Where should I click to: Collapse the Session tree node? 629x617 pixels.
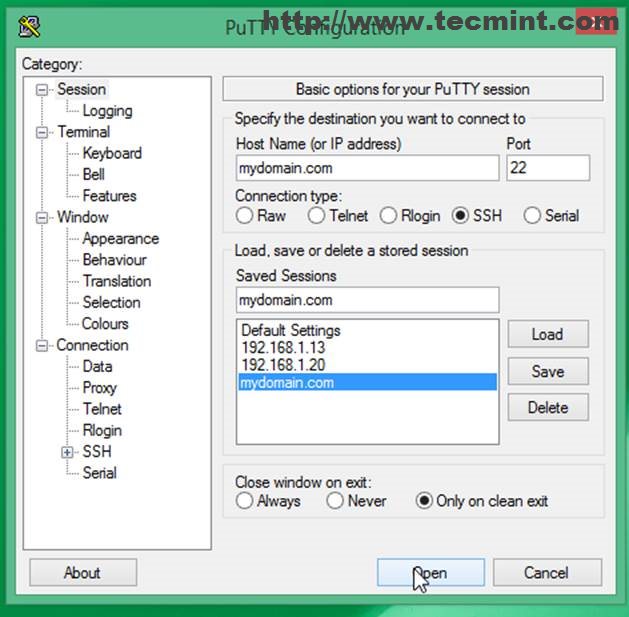point(42,89)
